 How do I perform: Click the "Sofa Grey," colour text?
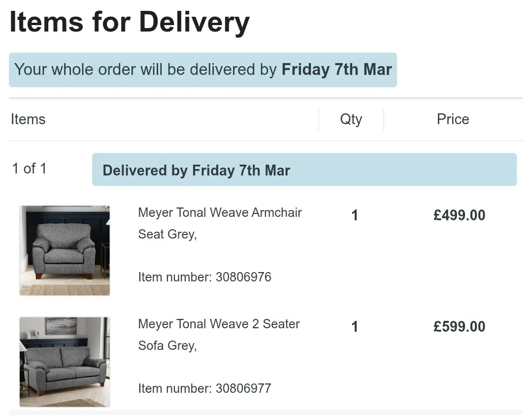(167, 346)
